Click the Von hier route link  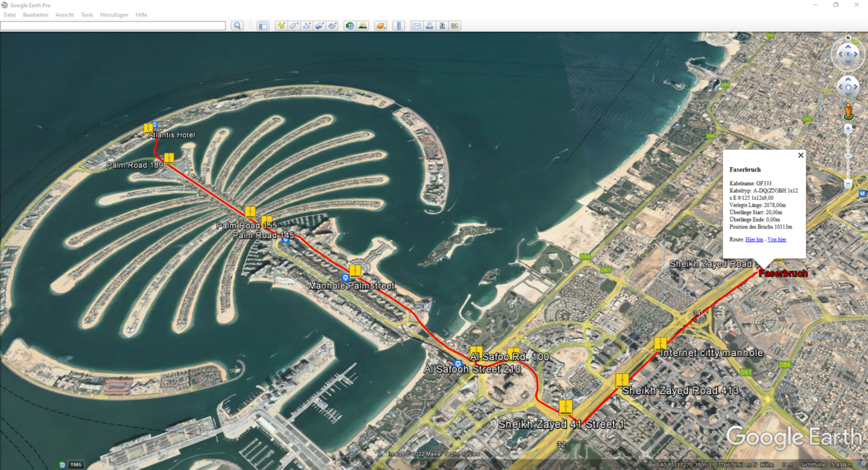click(777, 239)
